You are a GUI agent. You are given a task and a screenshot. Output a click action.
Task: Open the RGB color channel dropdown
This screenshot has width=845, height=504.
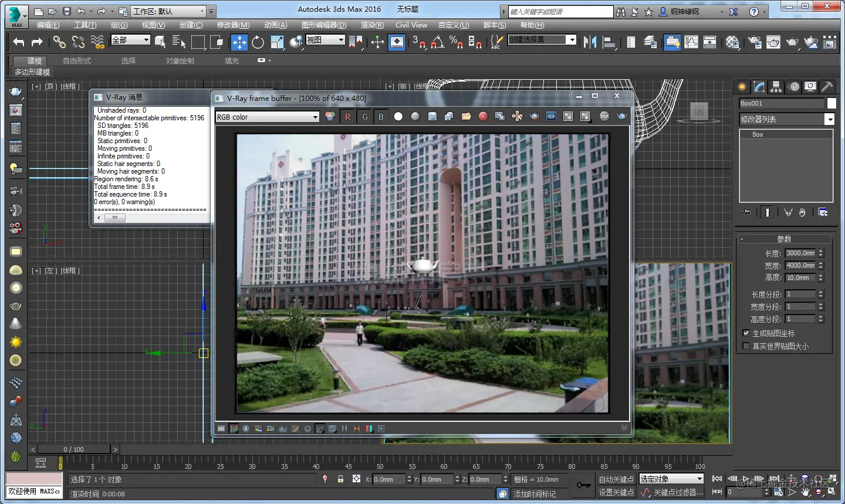coord(267,117)
